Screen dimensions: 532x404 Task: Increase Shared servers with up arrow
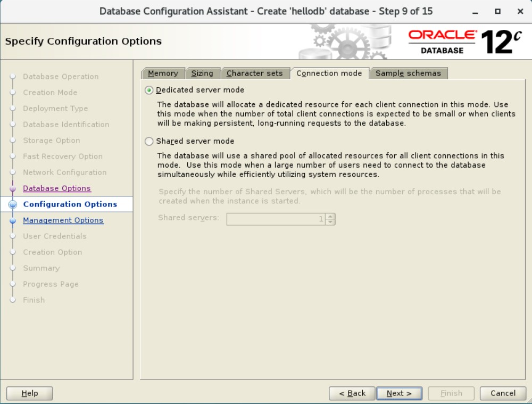click(x=330, y=216)
